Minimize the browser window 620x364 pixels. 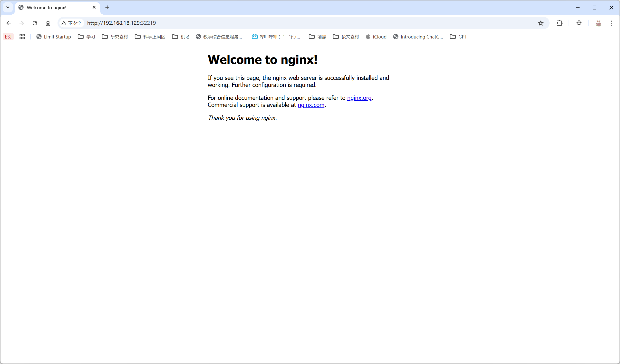[x=578, y=7]
